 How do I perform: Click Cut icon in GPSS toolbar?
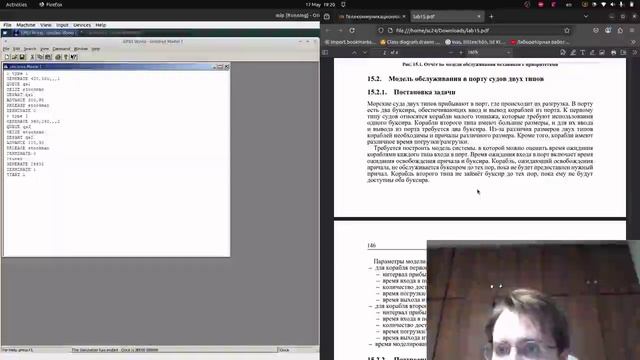click(32, 57)
